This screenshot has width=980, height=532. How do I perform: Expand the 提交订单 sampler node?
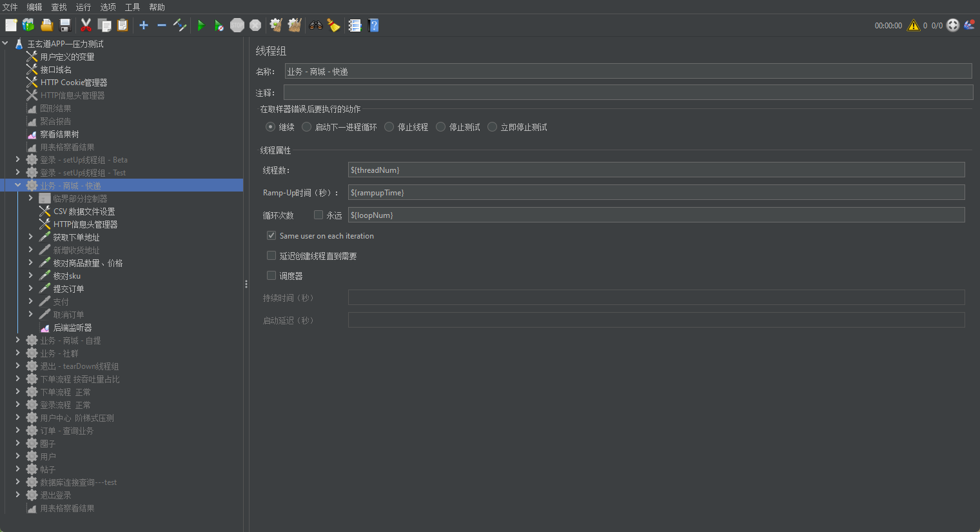(30, 289)
